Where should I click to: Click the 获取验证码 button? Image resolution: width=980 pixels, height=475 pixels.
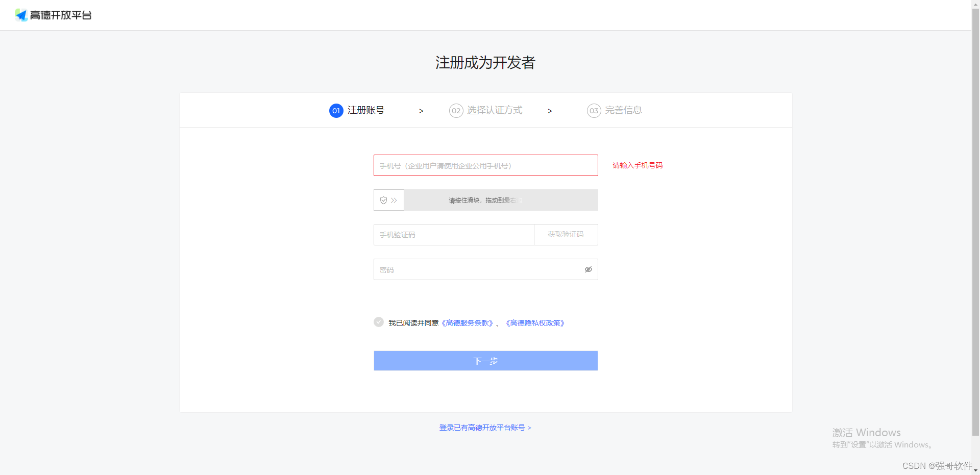click(566, 235)
